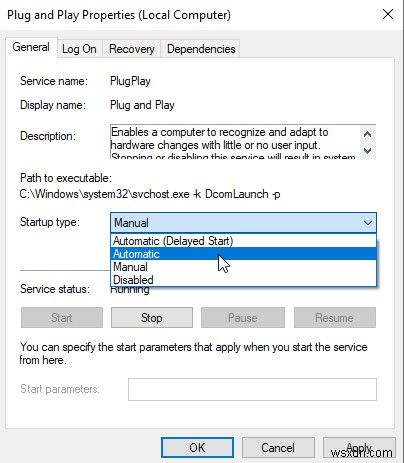Click the description scroll up arrow

(x=368, y=134)
